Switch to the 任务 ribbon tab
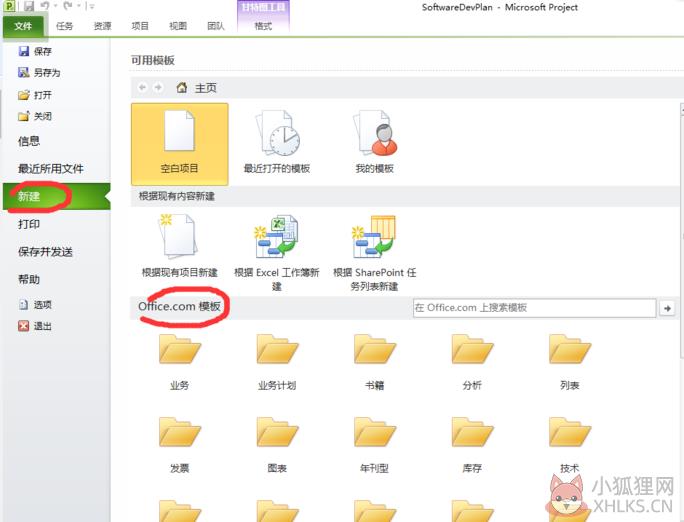The width and height of the screenshot is (684, 522). [65, 26]
